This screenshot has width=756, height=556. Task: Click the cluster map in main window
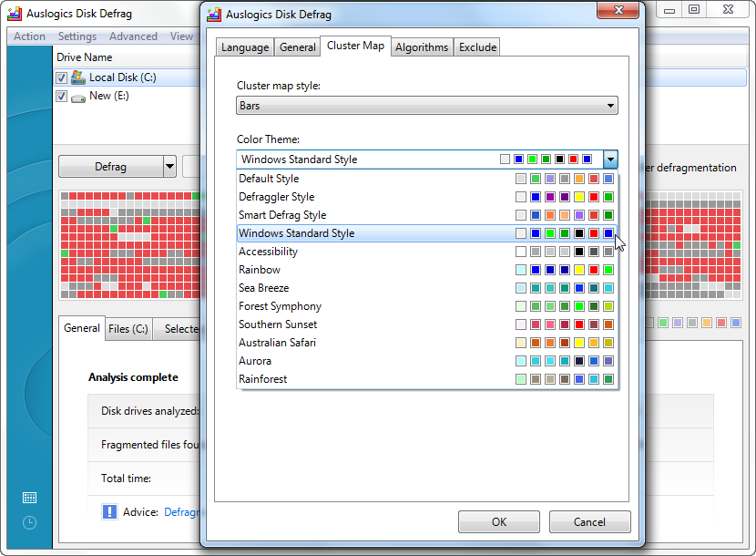click(129, 244)
